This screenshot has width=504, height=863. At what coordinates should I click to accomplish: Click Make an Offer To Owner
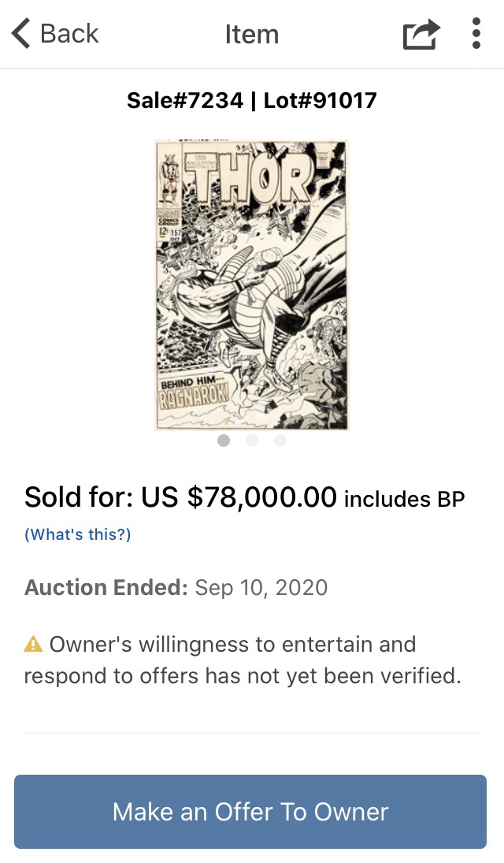click(x=250, y=812)
